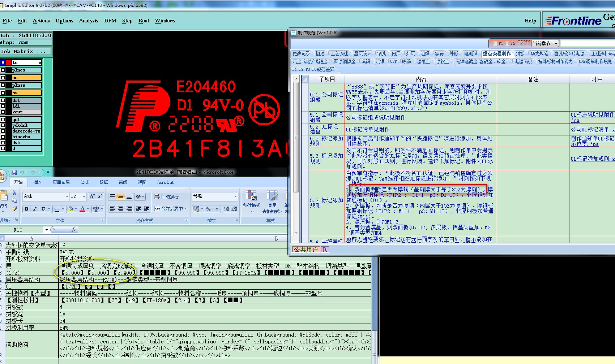Toggle visibility checkbox of plnss layer
615x364 pixels.
tap(3, 85)
